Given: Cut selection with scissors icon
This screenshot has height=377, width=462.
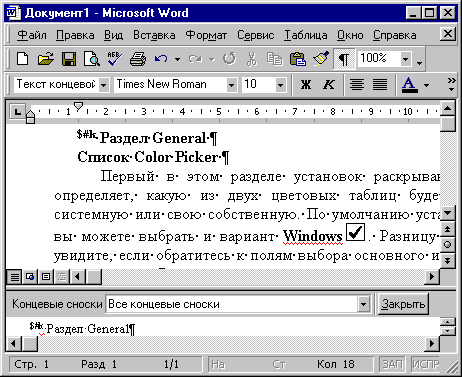Looking at the screenshot, I should (x=252, y=59).
